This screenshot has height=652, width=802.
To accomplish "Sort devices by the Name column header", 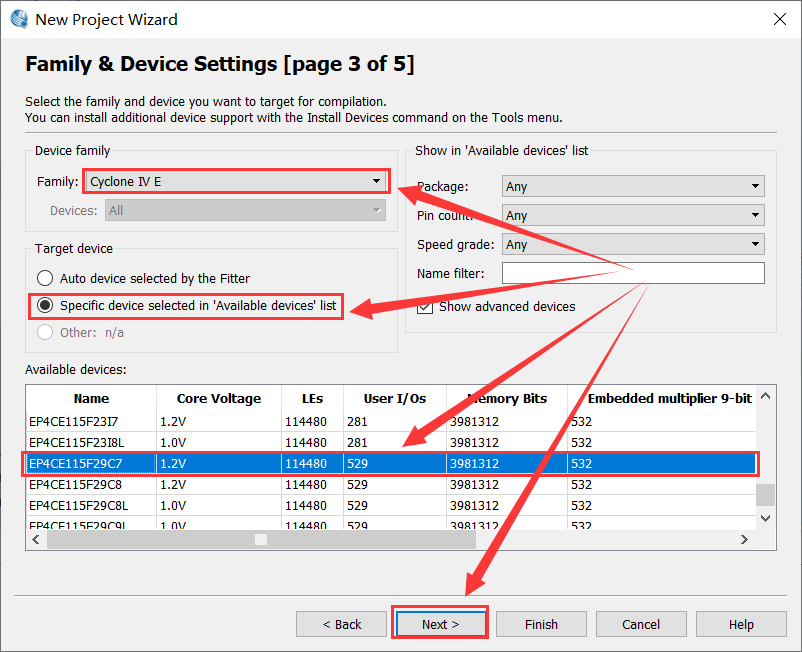I will (x=91, y=398).
